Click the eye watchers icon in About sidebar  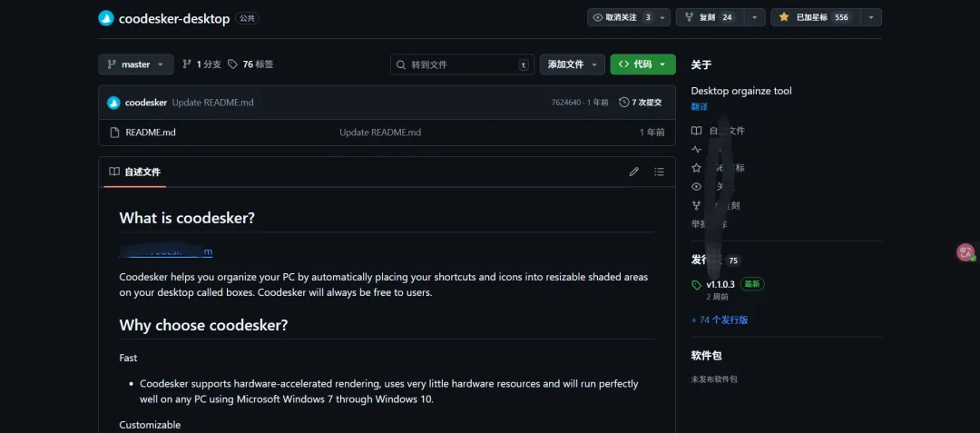pyautogui.click(x=696, y=187)
